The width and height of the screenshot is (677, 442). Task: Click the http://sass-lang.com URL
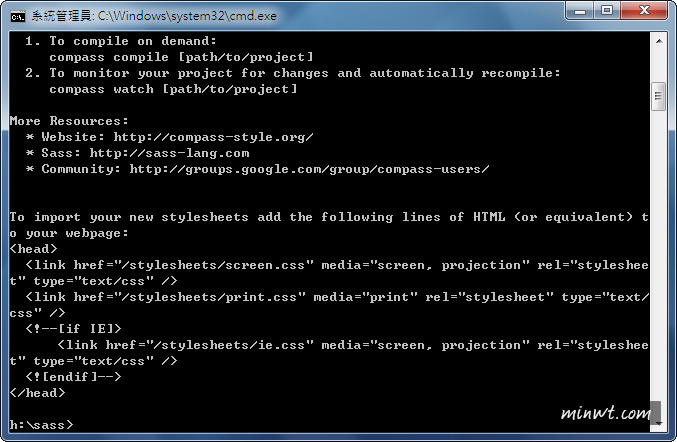click(x=169, y=153)
